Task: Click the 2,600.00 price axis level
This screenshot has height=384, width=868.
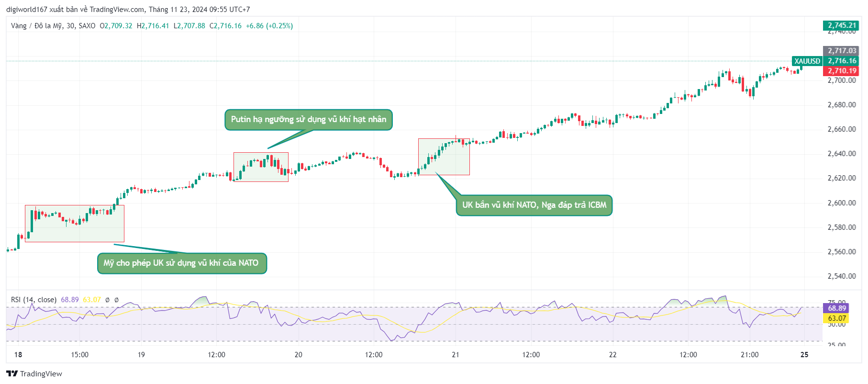Action: click(842, 203)
